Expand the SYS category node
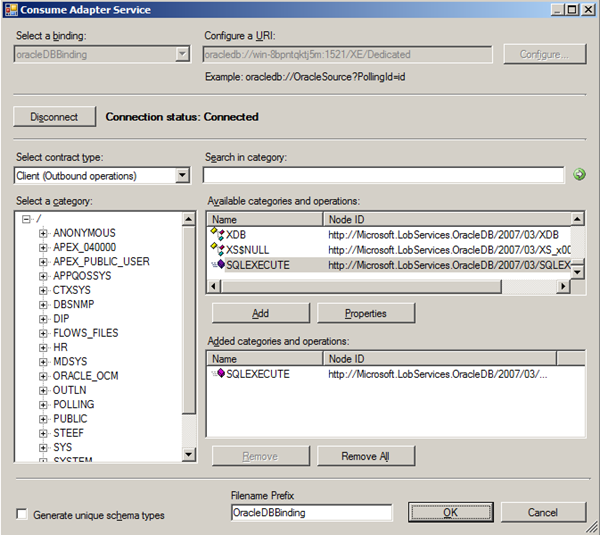This screenshot has width=600, height=535. pos(43,447)
